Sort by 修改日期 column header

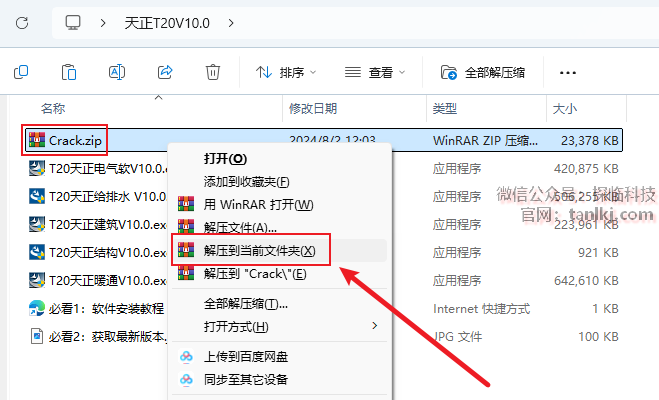[x=313, y=109]
